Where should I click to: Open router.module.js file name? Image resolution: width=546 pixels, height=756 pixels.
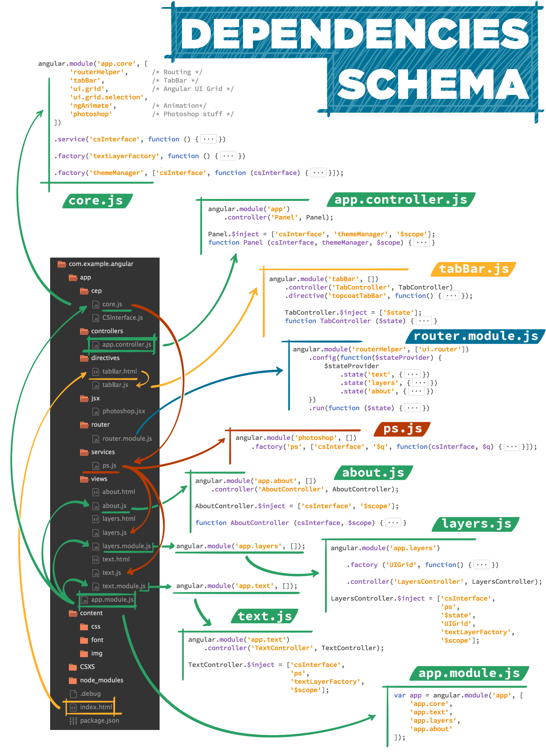[x=127, y=439]
